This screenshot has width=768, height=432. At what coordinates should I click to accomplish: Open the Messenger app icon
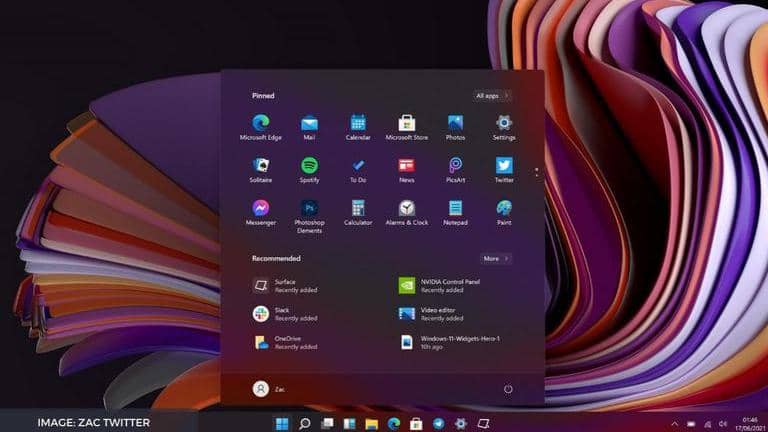[x=261, y=208]
